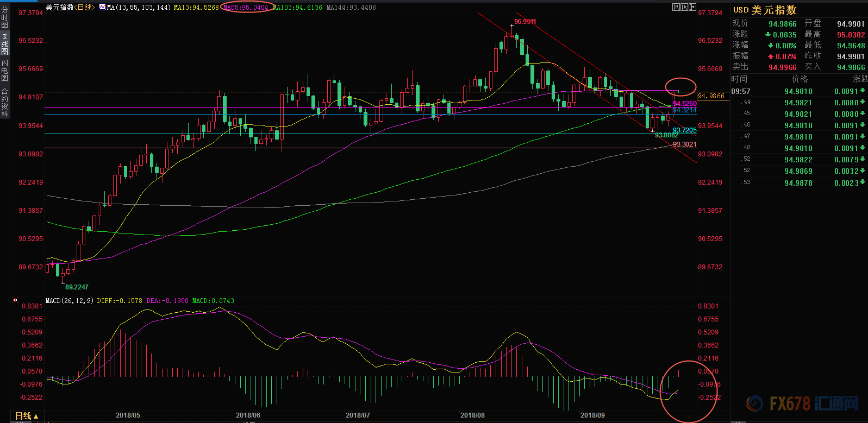
Task: Click the MA13:94.5268 value
Action: click(x=196, y=8)
